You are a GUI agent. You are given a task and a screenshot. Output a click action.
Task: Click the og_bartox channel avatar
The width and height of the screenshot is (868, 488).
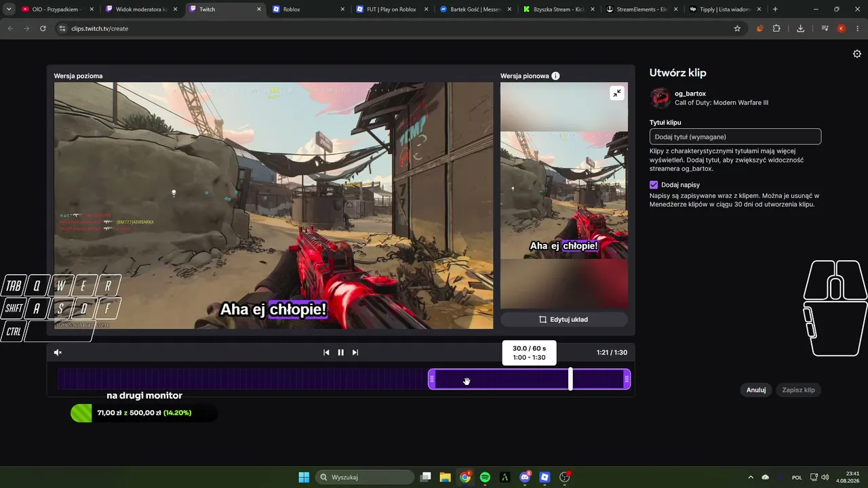660,98
